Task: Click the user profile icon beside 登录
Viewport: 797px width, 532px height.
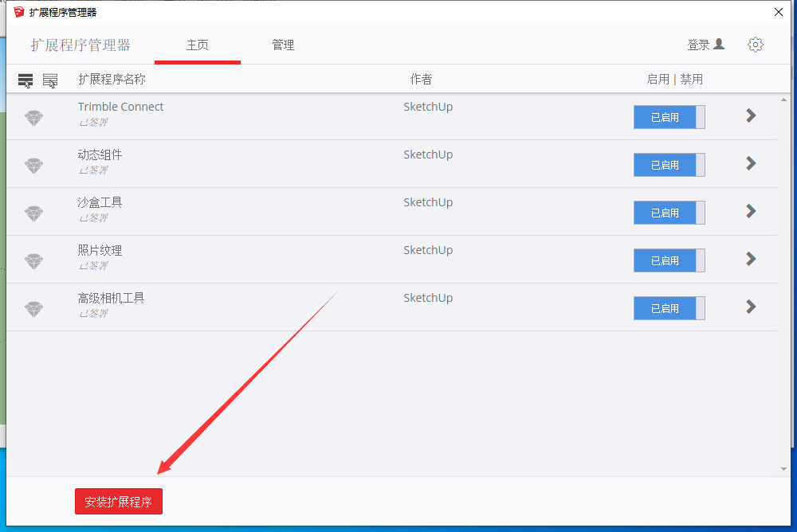Action: tap(719, 45)
